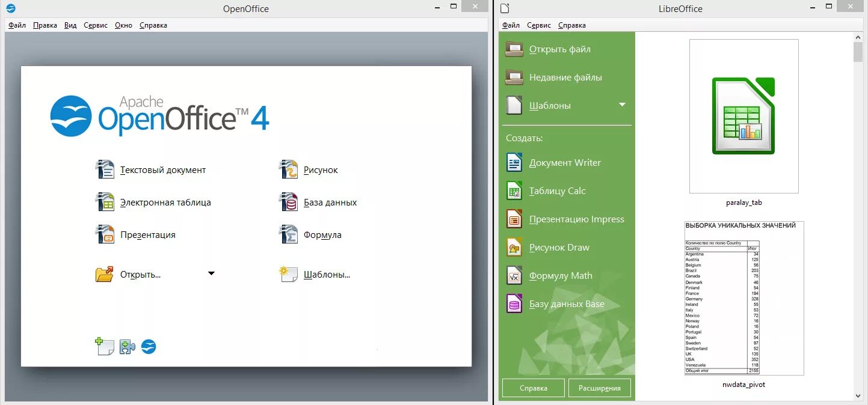Viewport: 868px width, 405px height.
Task: Click the Presentation (Презентация) icon in OpenOffice
Action: click(105, 234)
